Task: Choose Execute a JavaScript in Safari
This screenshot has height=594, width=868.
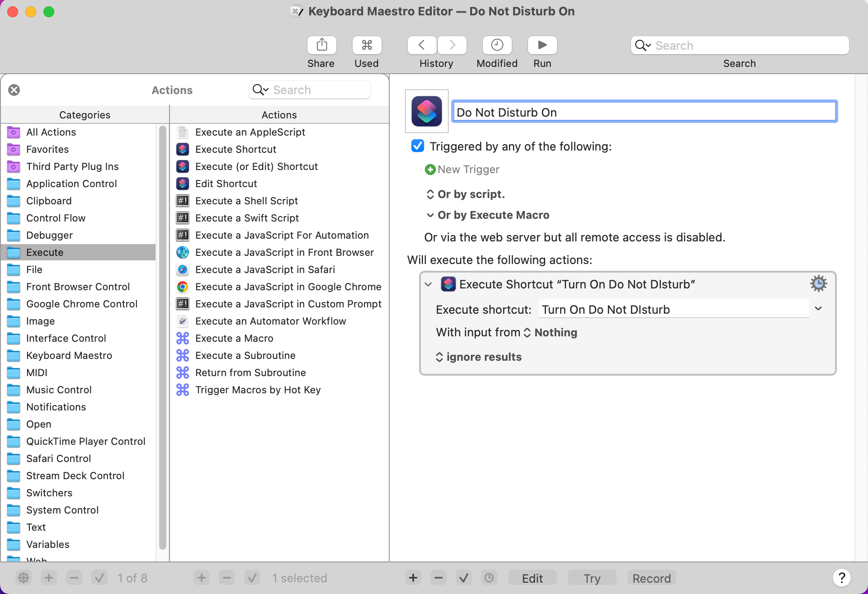Action: click(x=279, y=269)
